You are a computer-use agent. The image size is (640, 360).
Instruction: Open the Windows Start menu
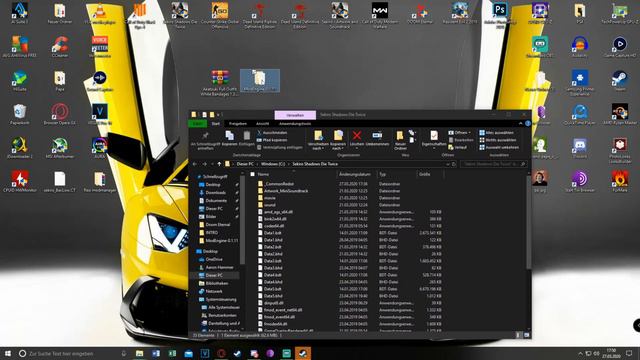click(7, 353)
